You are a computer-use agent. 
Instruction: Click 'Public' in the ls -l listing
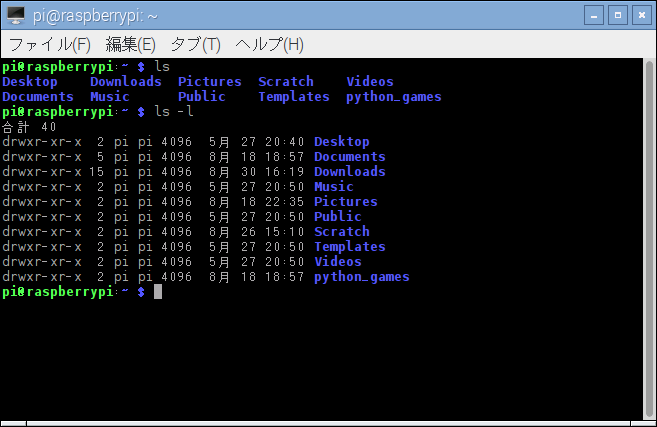338,217
